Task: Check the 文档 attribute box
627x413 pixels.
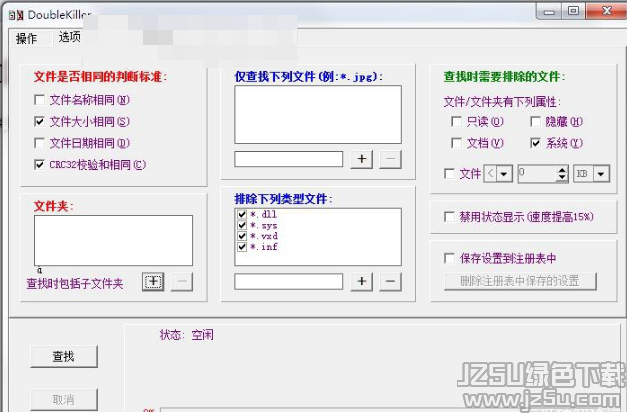Action: coord(456,143)
